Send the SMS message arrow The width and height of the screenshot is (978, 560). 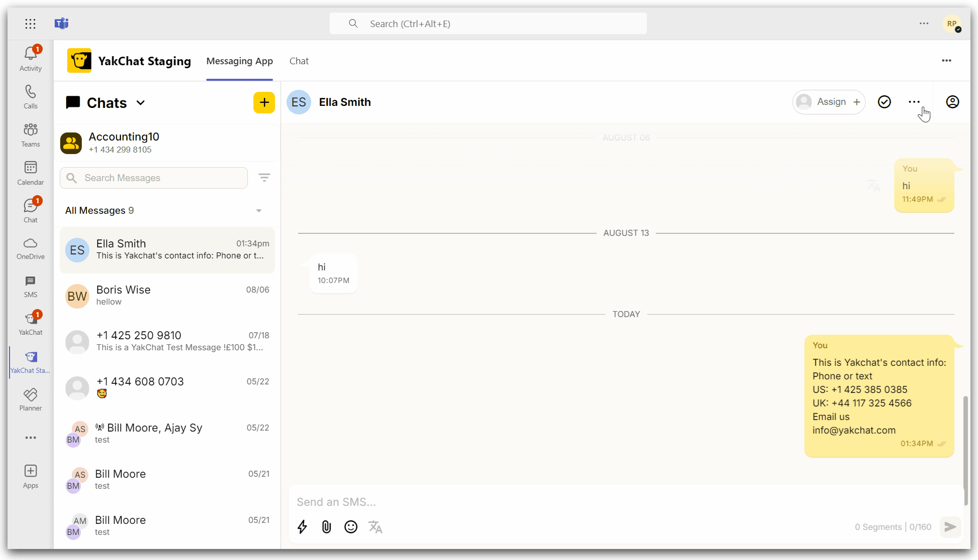tap(950, 527)
